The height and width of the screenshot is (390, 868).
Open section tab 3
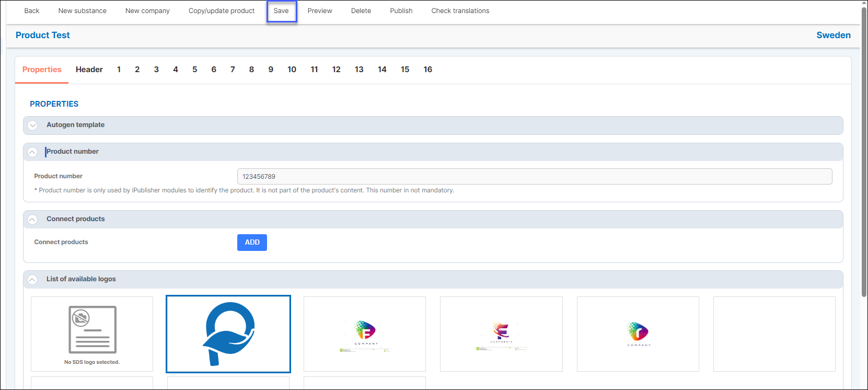[x=156, y=70]
